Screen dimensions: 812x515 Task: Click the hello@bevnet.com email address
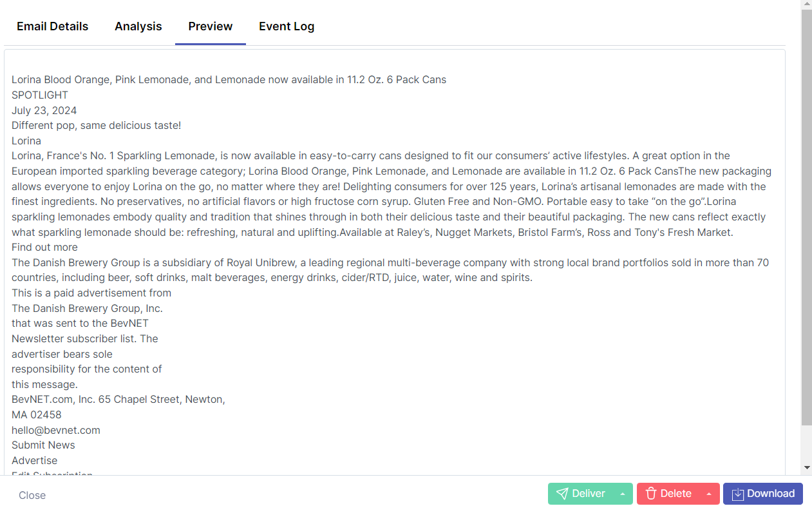tap(56, 430)
